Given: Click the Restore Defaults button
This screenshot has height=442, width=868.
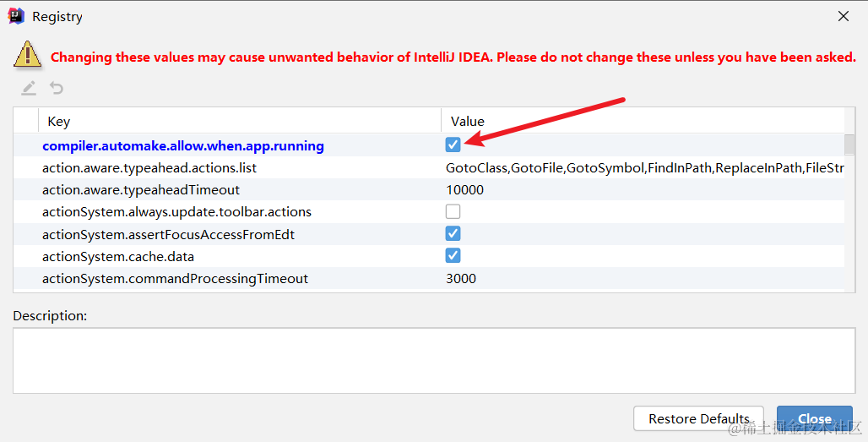Looking at the screenshot, I should pos(698,418).
